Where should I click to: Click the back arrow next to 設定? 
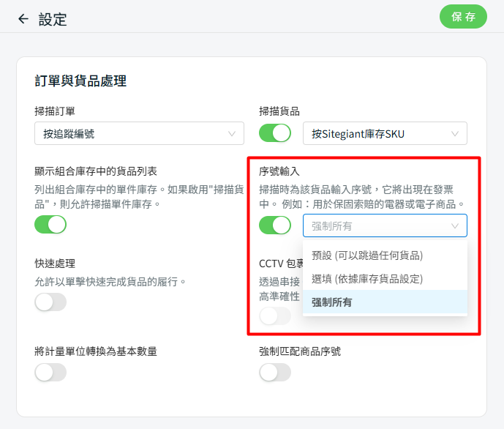[23, 19]
